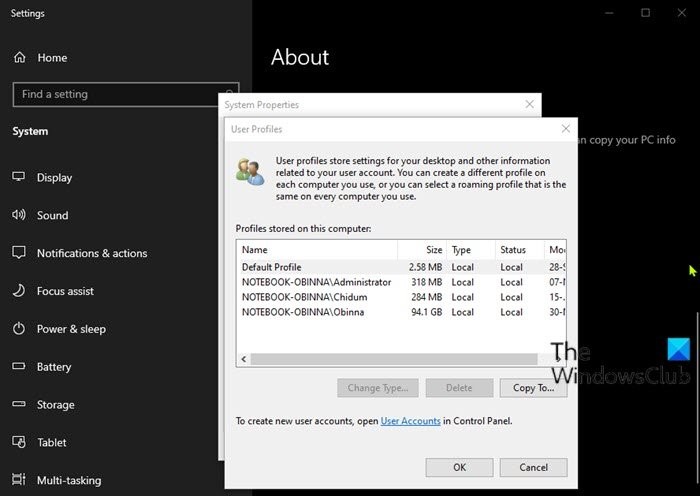Click the Battery icon in sidebar

(19, 366)
